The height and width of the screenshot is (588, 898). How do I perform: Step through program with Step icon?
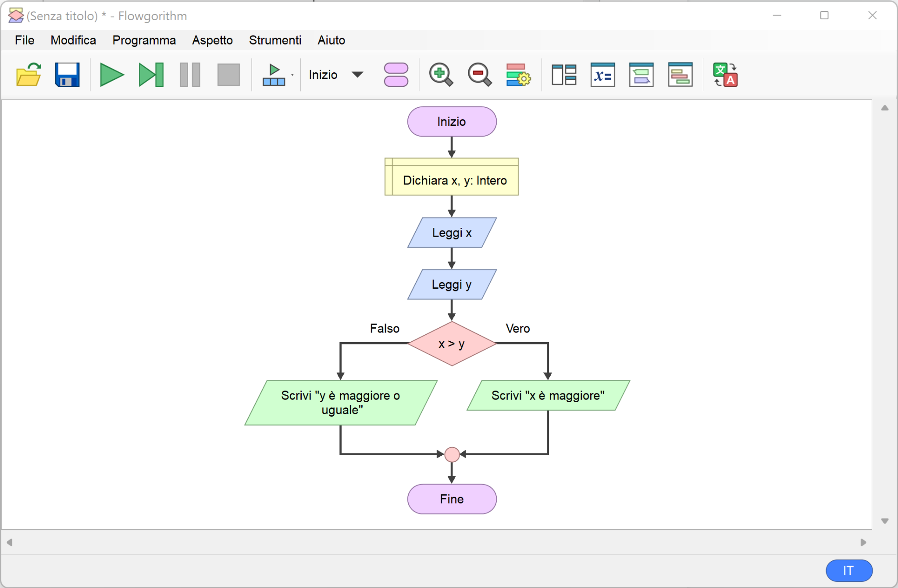pyautogui.click(x=151, y=74)
